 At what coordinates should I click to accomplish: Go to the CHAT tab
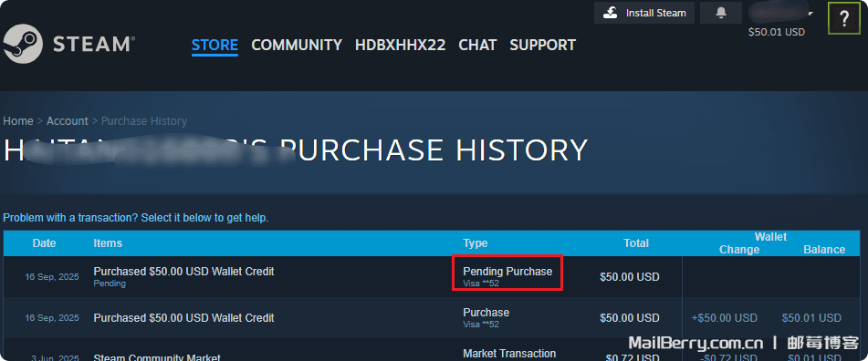point(477,45)
